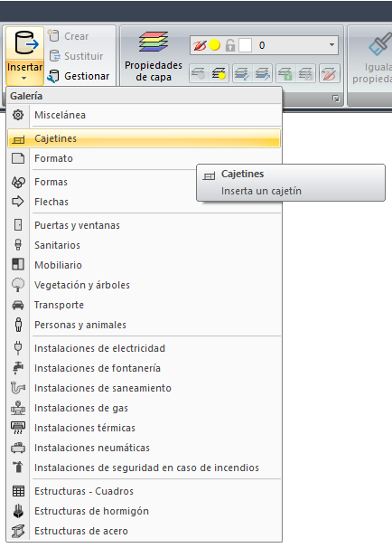Click the Insertar cylinder icon
Viewport: 392px width, 548px height.
tap(26, 43)
